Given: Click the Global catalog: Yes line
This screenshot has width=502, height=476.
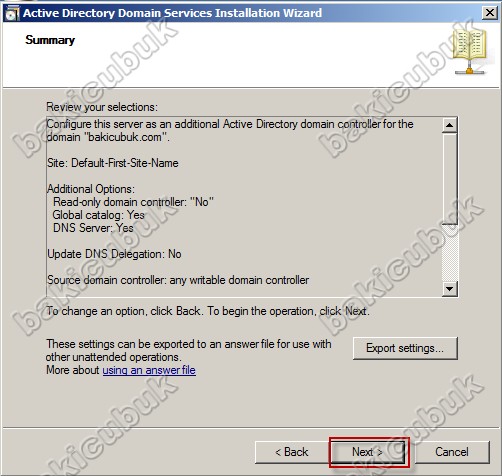Looking at the screenshot, I should coord(98,215).
